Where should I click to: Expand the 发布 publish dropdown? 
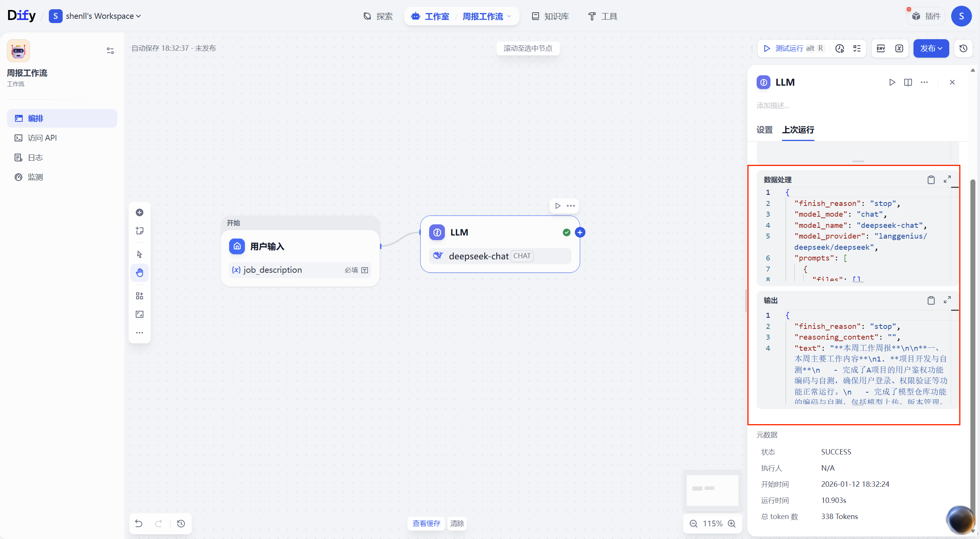click(x=931, y=48)
